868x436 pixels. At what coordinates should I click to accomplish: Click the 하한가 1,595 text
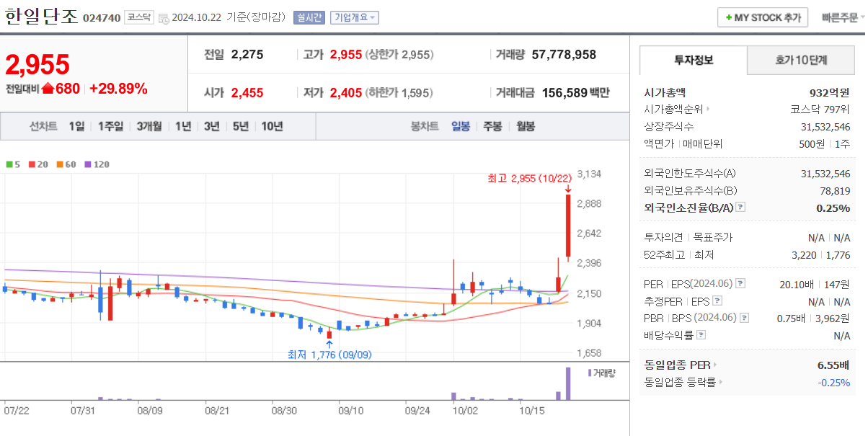(x=399, y=92)
